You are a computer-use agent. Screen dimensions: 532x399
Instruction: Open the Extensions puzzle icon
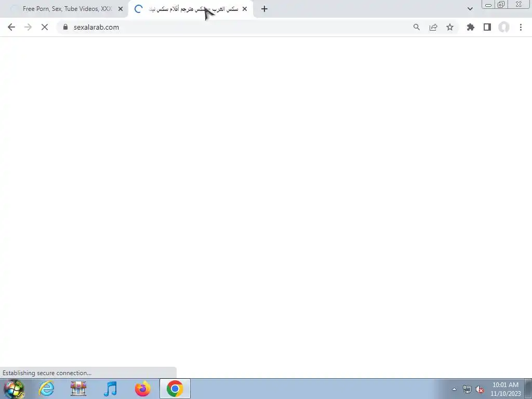point(471,27)
